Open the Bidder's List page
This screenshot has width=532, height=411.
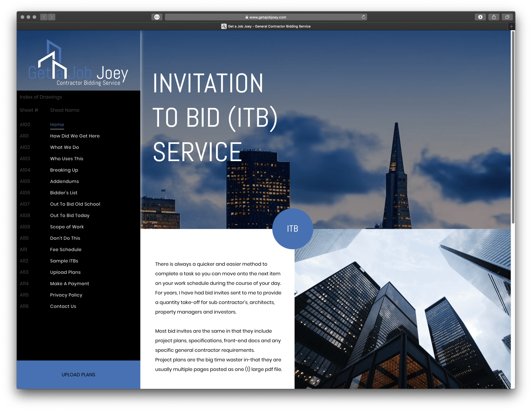[x=64, y=193]
